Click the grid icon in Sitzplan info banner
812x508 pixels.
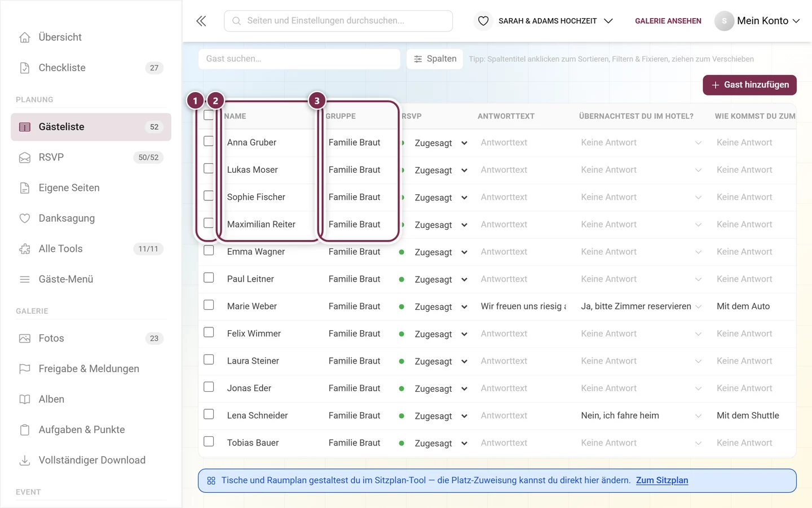(x=211, y=481)
